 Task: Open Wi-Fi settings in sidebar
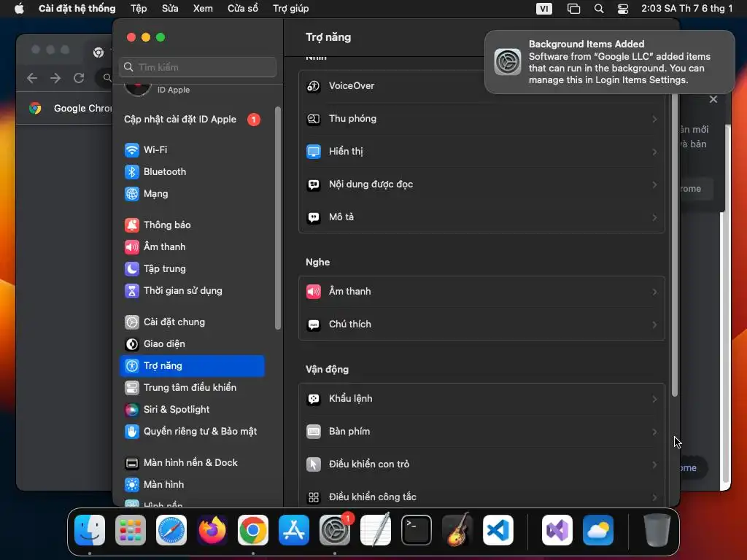click(192, 149)
